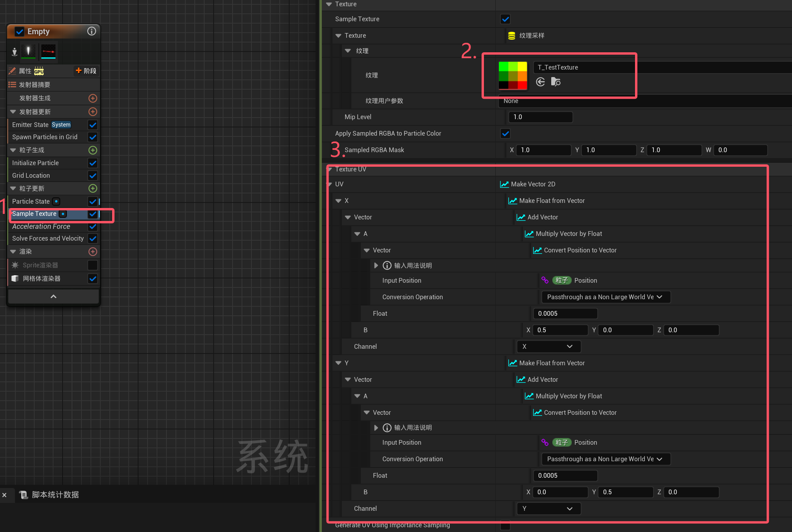This screenshot has width=792, height=532.
Task: Collapse the emitter with bottom chevron button
Action: click(54, 296)
